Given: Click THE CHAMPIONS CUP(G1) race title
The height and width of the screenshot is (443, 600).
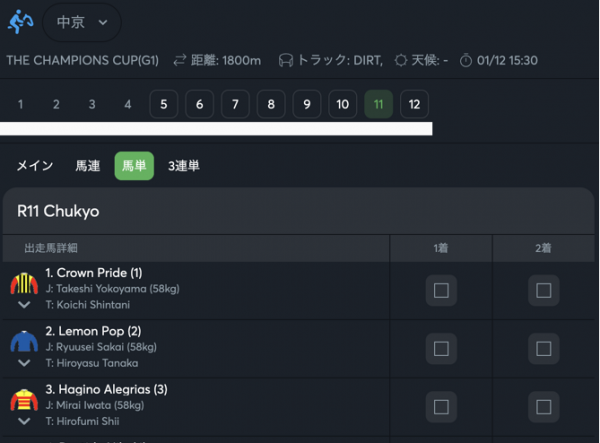Looking at the screenshot, I should 83,60.
